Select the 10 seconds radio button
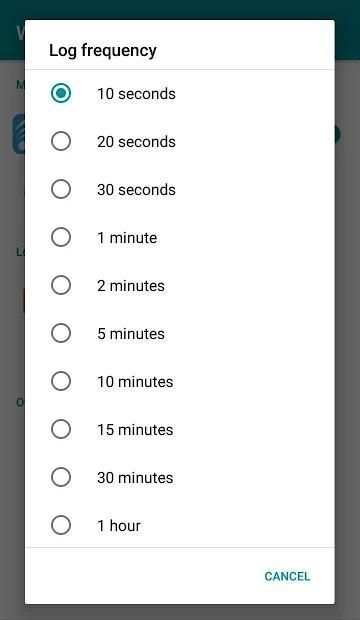This screenshot has height=620, width=360. pyautogui.click(x=61, y=93)
